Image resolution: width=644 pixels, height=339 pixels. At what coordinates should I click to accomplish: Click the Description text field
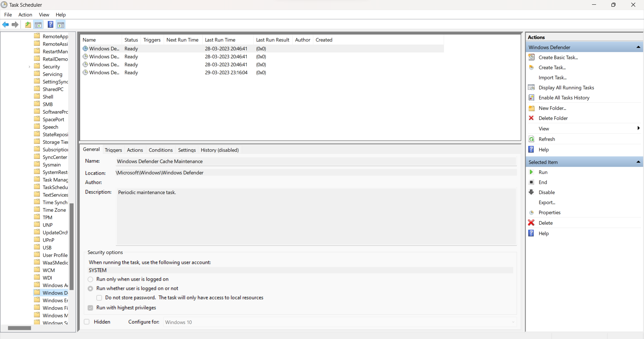click(316, 217)
